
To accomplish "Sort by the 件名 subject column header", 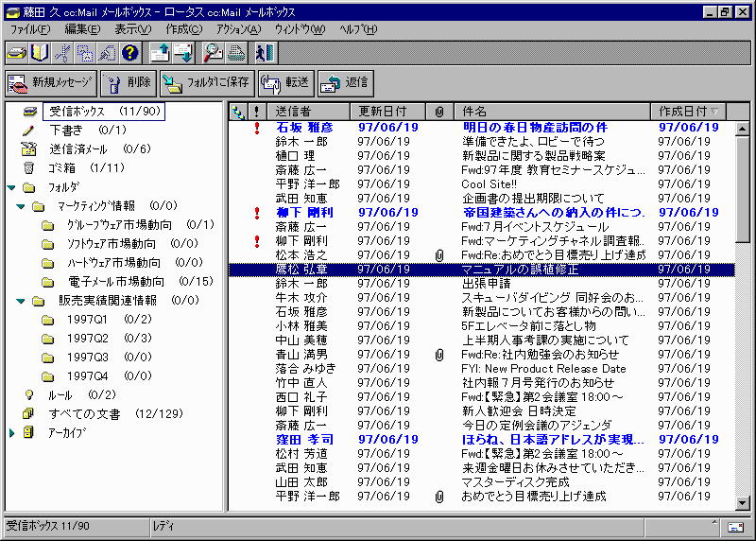I will 553,112.
